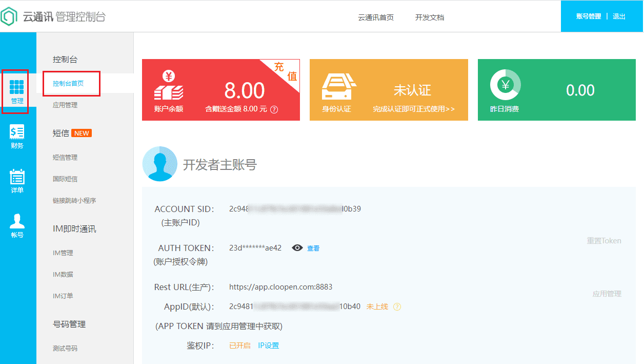Open IM管理 menu item
644x364 pixels.
pos(63,253)
